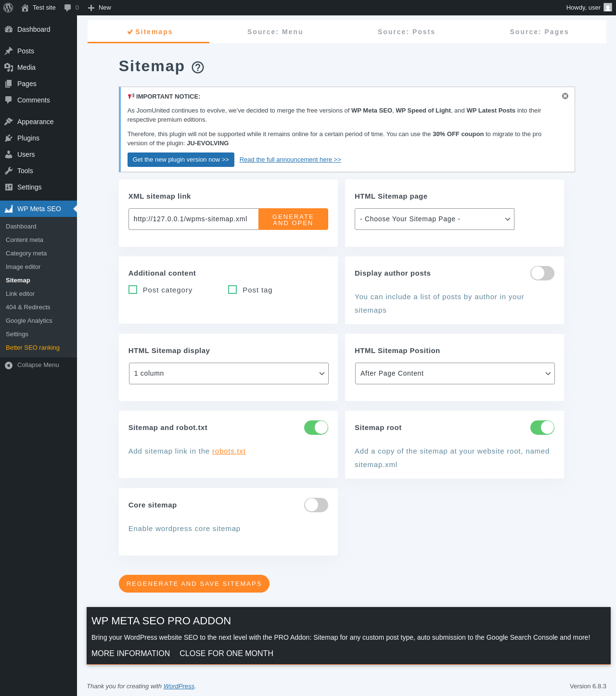616x696 pixels.
Task: Click Regenerate and Save Sitemaps button
Action: click(x=194, y=583)
